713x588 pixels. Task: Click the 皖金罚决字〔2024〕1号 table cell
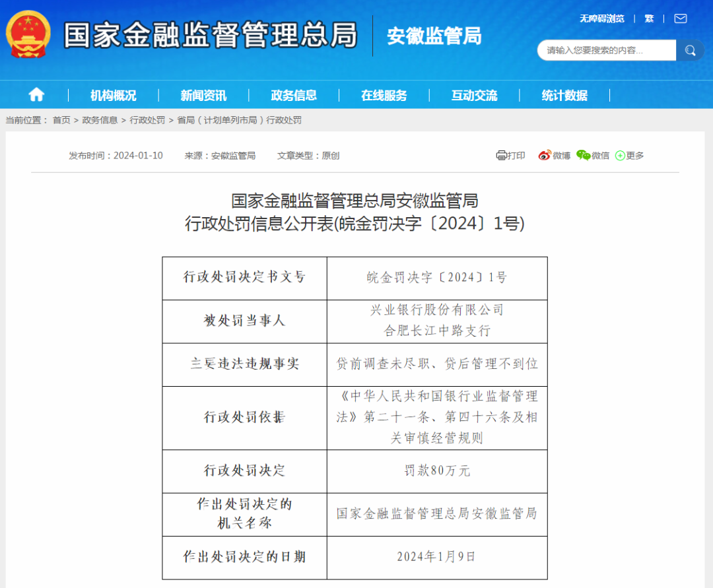click(x=437, y=278)
